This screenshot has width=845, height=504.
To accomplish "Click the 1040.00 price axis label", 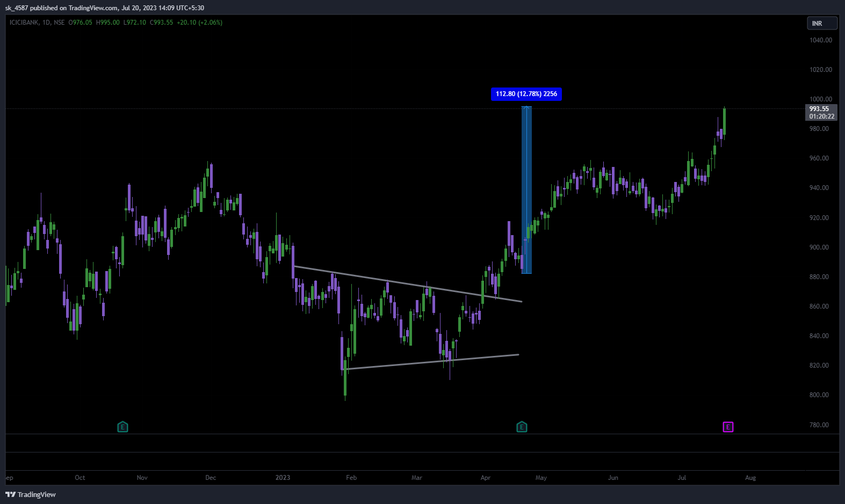I will [821, 40].
